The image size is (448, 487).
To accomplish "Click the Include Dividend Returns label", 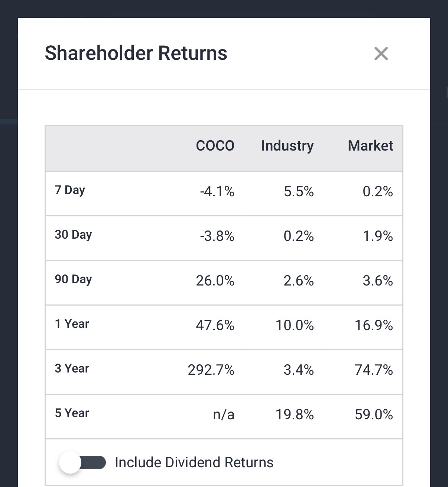I will click(194, 462).
